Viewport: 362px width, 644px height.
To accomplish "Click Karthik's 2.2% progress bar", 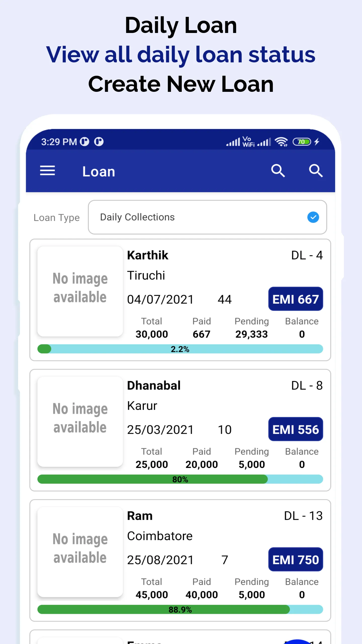I will pos(180,349).
